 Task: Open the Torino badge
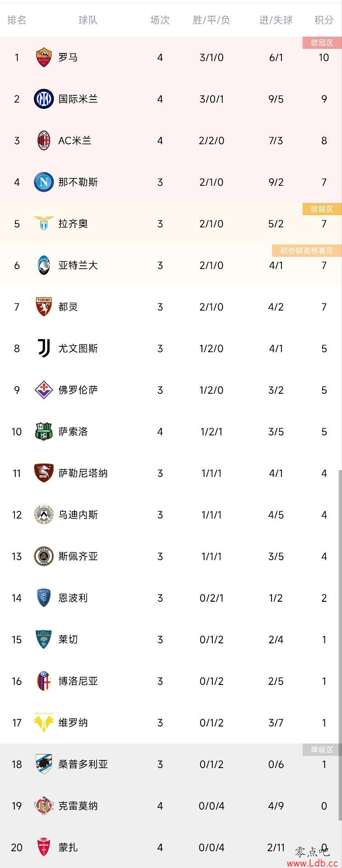point(44,307)
